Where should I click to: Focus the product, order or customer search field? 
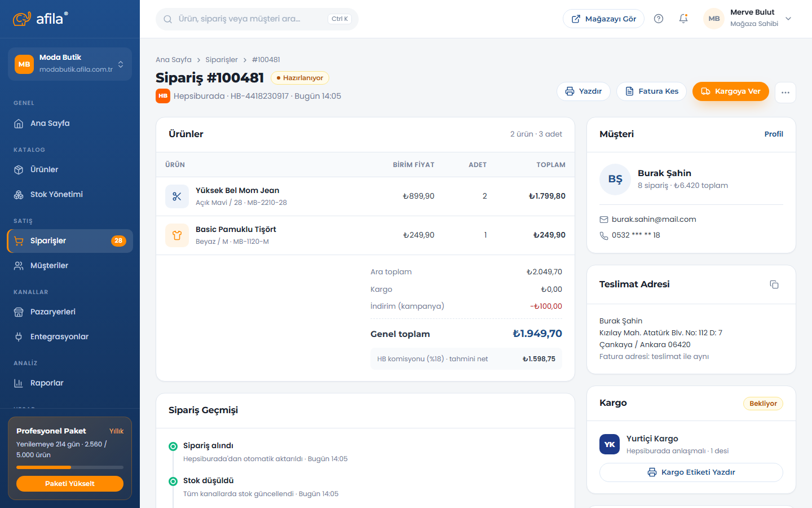(x=257, y=19)
